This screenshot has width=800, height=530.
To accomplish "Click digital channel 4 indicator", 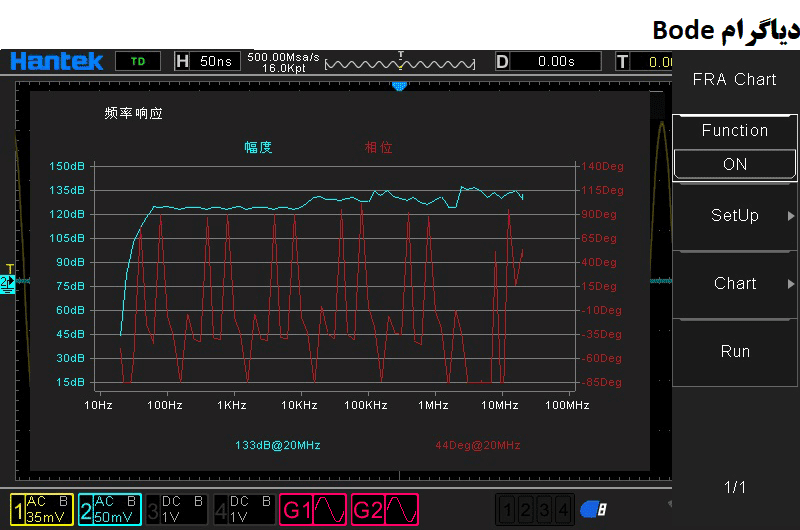I will [x=563, y=510].
